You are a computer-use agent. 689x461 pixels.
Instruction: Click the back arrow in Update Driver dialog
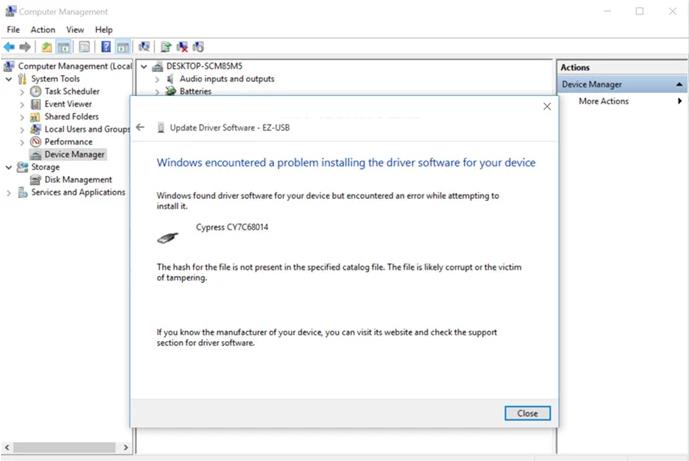coord(140,127)
